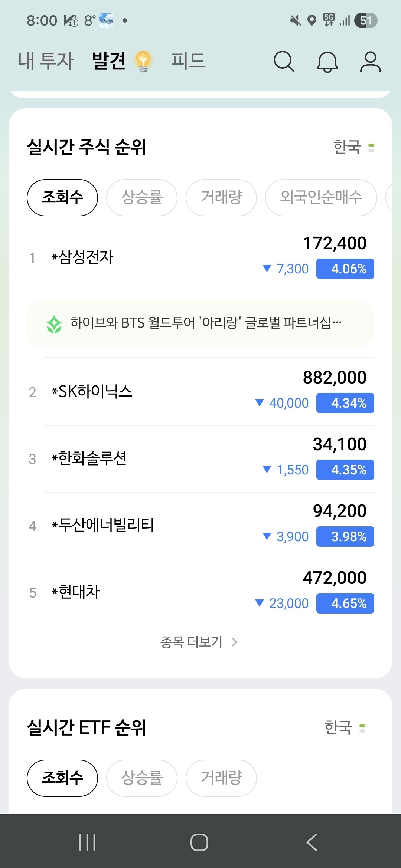
Task: Select 거래량 filter in stock ranking
Action: click(221, 197)
